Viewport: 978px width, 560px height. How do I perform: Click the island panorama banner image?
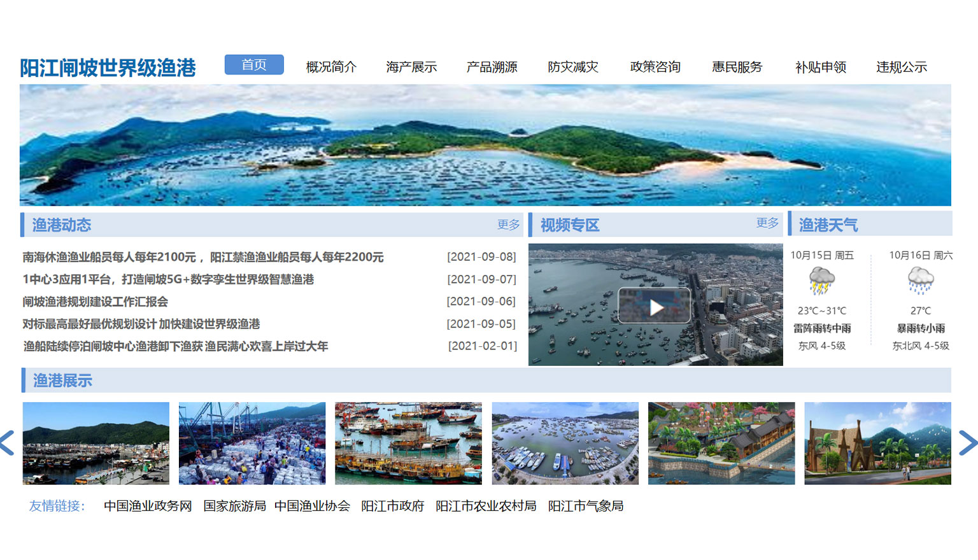click(485, 145)
